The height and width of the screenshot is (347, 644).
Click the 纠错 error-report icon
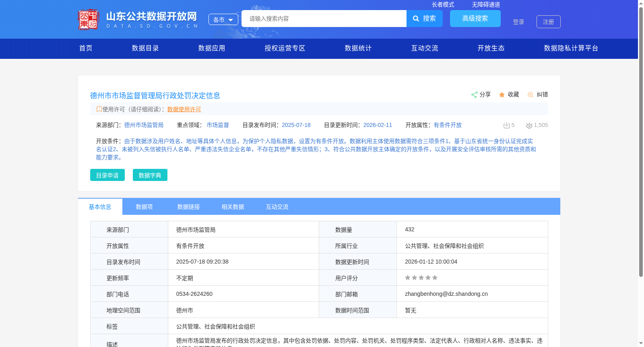coord(530,95)
